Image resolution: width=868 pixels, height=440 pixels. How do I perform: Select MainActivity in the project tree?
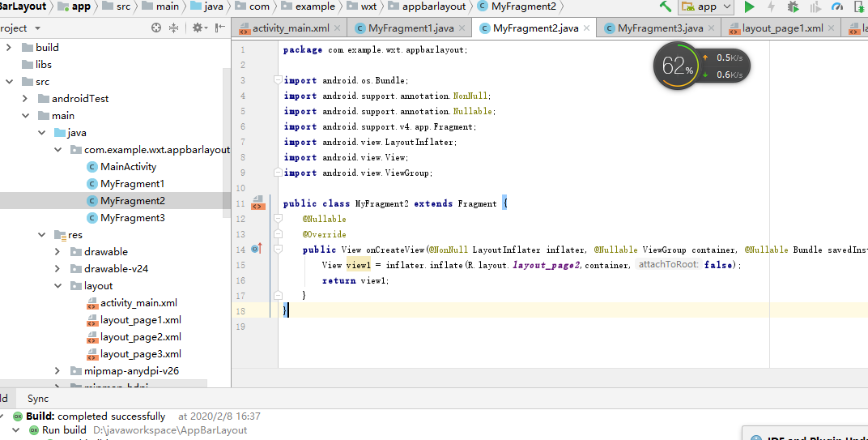point(121,167)
